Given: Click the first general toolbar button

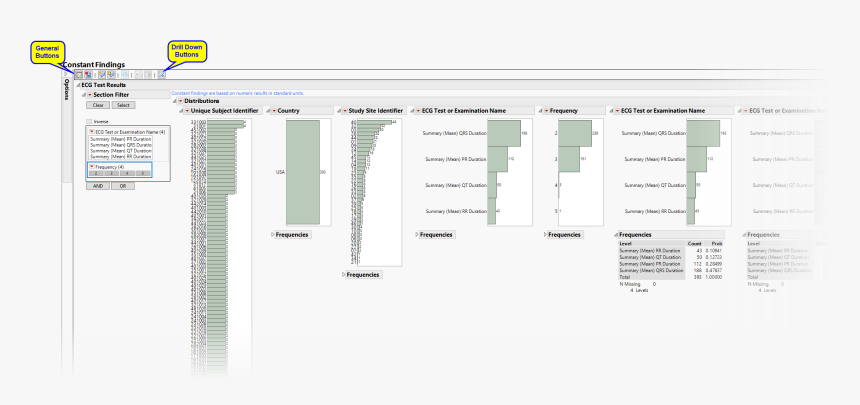Looking at the screenshot, I should 79,75.
